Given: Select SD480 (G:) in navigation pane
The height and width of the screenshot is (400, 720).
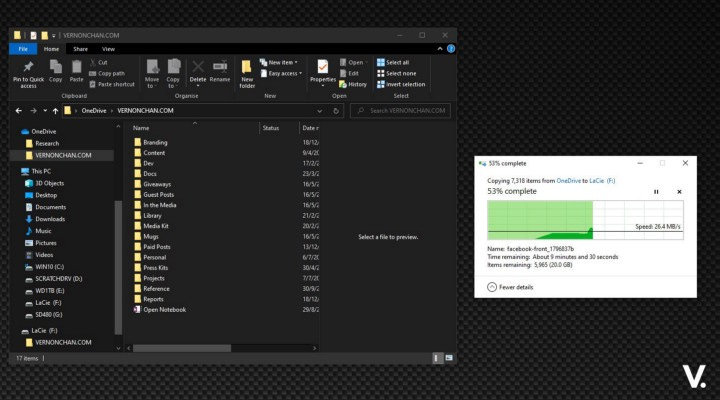Looking at the screenshot, I should click(x=48, y=315).
